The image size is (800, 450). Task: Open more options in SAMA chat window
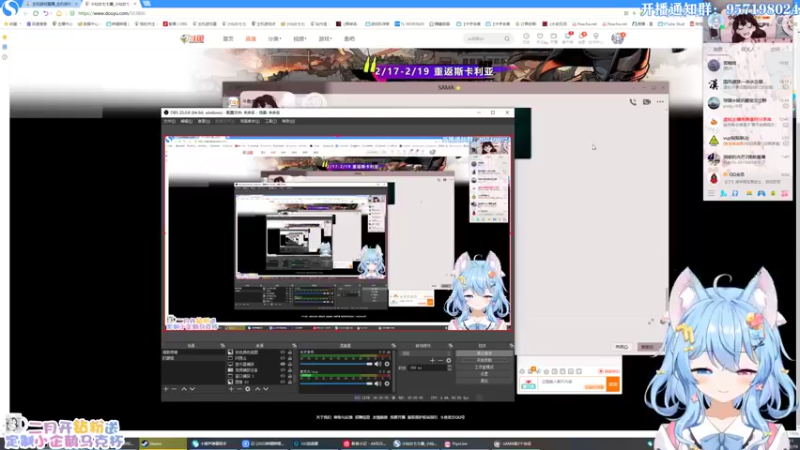(660, 102)
